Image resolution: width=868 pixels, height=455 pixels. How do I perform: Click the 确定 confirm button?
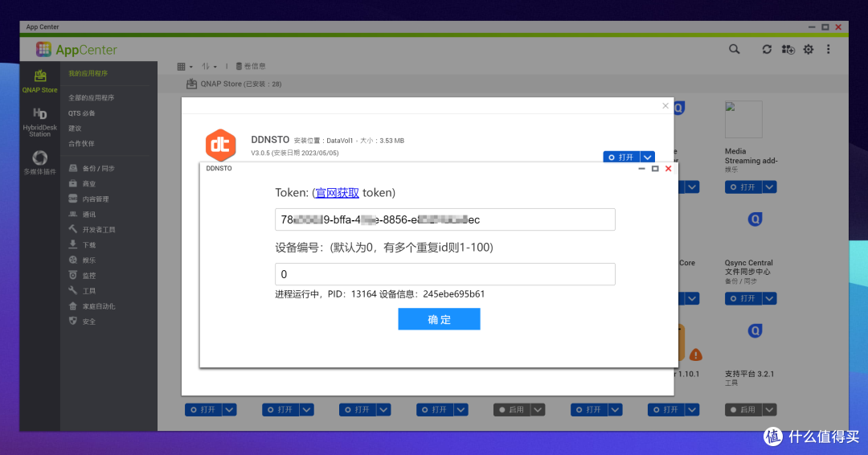pos(439,319)
